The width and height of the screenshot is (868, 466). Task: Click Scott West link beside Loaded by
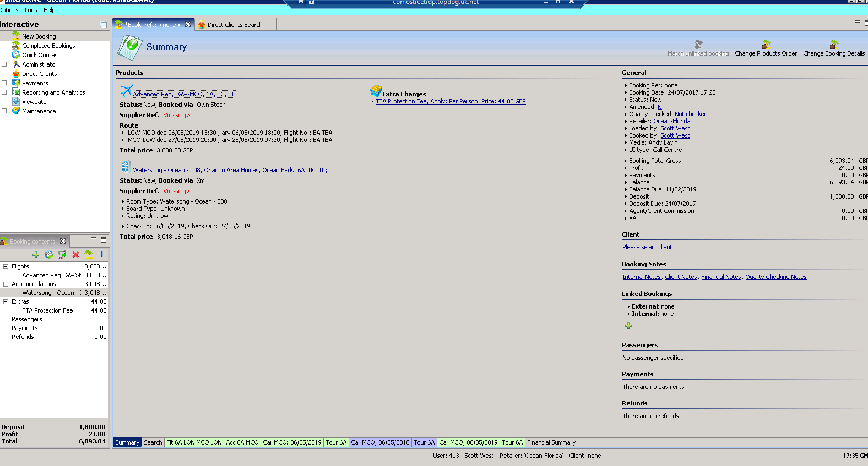click(x=675, y=128)
